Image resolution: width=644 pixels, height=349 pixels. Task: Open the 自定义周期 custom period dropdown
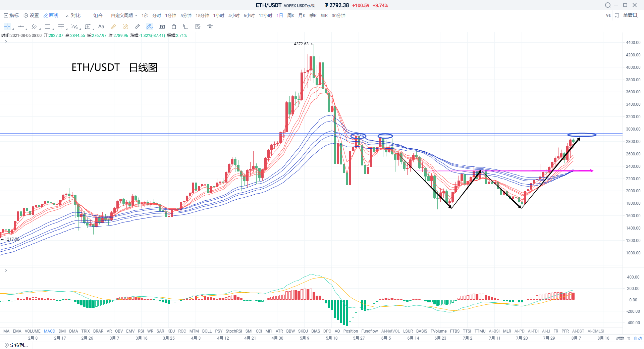click(x=124, y=15)
